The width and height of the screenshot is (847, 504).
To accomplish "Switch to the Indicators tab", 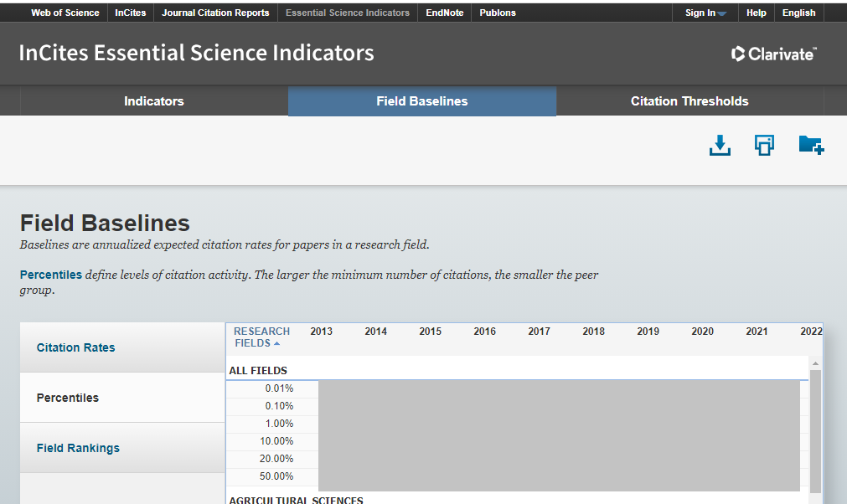I will click(154, 101).
